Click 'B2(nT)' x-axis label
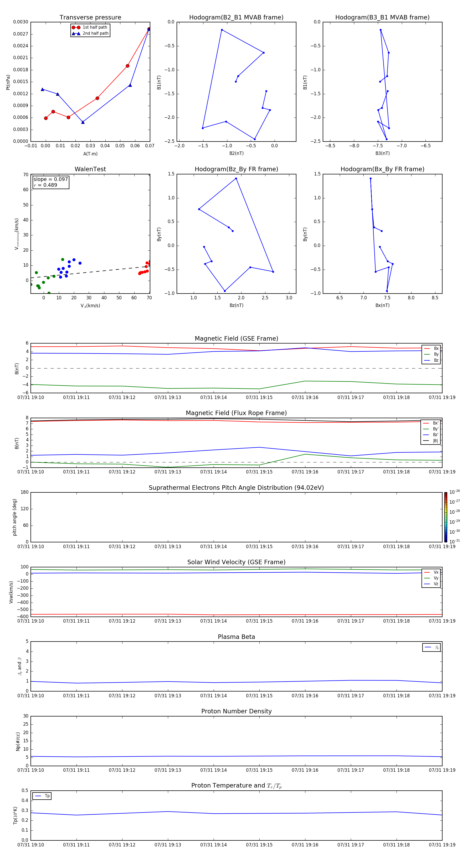 [x=236, y=153]
